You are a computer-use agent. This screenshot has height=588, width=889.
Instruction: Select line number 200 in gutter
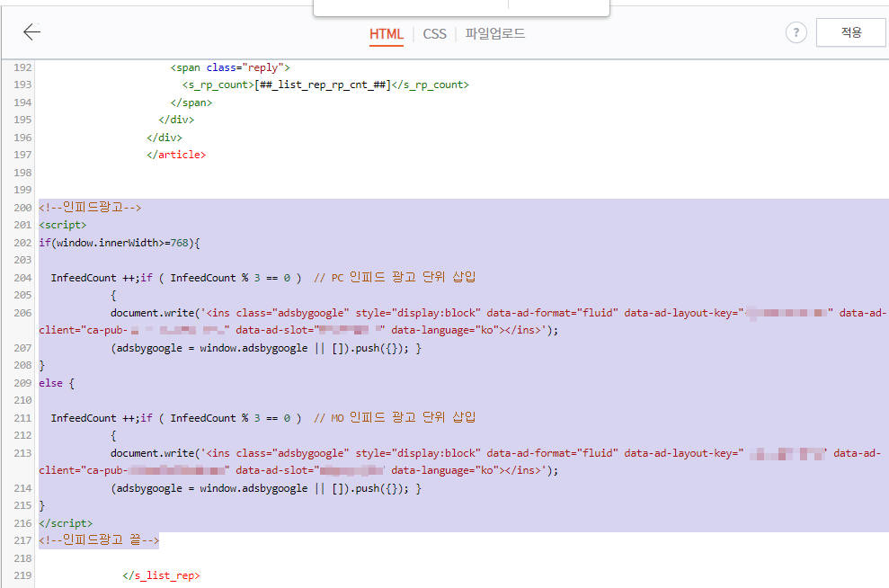[22, 208]
